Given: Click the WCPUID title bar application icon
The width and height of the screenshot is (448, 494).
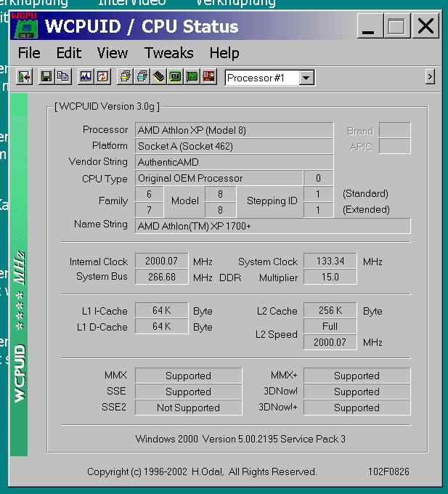Looking at the screenshot, I should 25,25.
